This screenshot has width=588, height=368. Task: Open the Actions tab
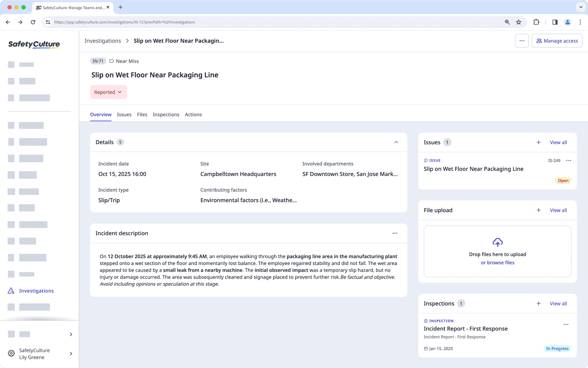[x=193, y=114]
